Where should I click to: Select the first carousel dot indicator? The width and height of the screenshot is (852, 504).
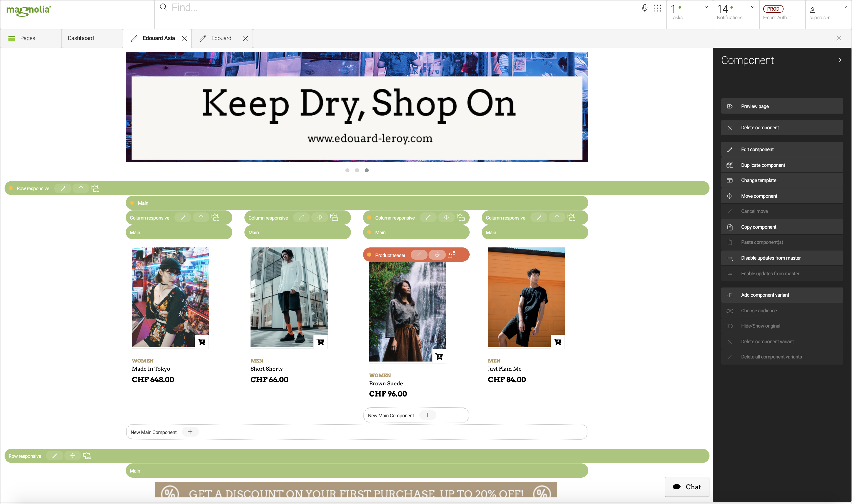(347, 170)
